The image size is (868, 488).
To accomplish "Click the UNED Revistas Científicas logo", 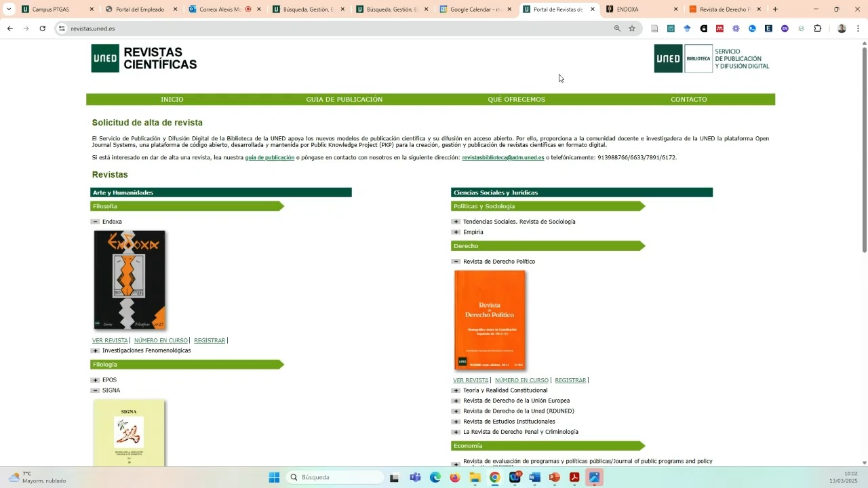I will pyautogui.click(x=144, y=58).
